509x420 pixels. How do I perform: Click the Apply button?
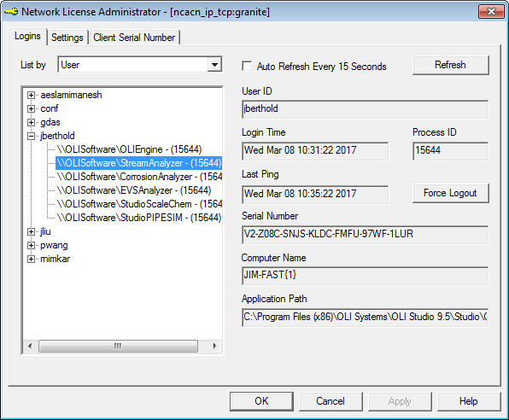(x=400, y=401)
